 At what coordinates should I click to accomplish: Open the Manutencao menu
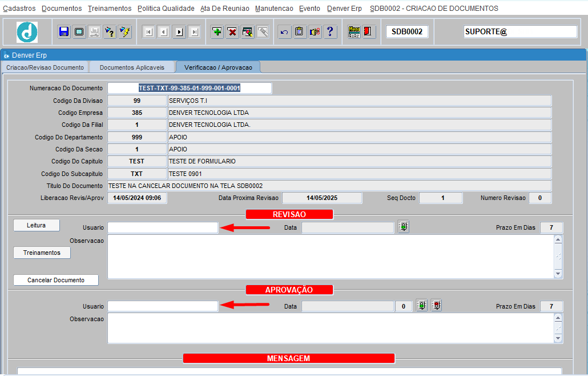(x=274, y=8)
